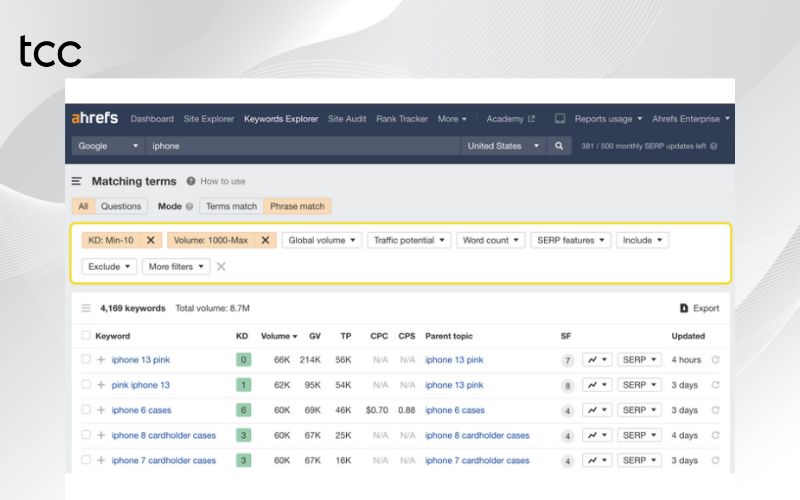Toggle the sidebar hamburger menu beside Matching terms
Screen dimensions: 800x500
coord(77,182)
